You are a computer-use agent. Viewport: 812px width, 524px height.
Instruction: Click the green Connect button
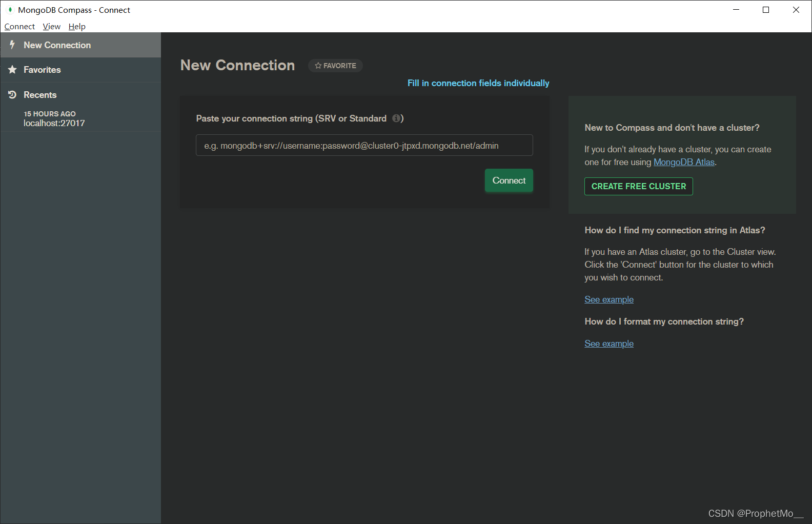coord(509,180)
